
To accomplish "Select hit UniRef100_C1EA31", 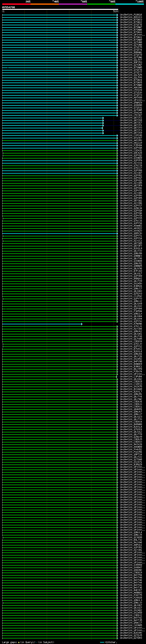I will tap(131, 151).
